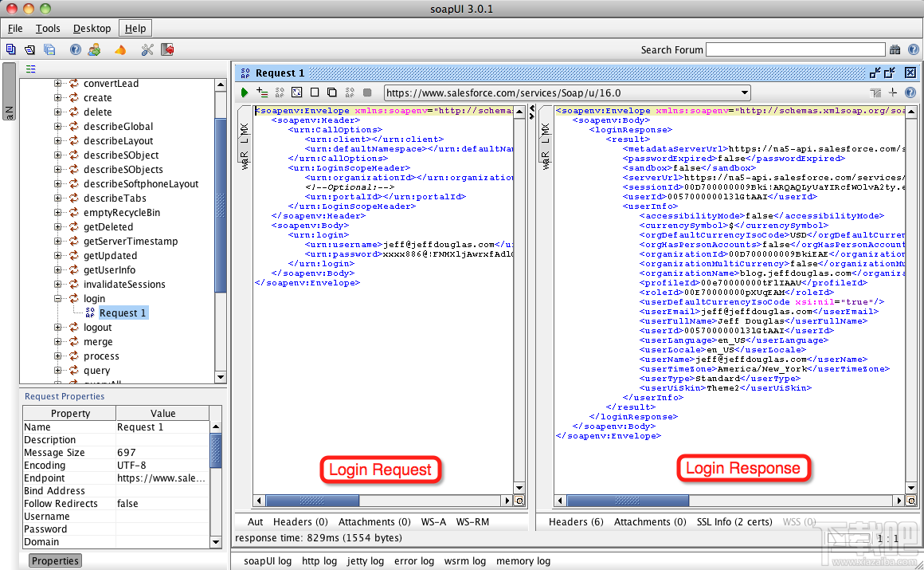
Task: Click the Request 1 window maximize icon
Action: pyautogui.click(x=890, y=73)
